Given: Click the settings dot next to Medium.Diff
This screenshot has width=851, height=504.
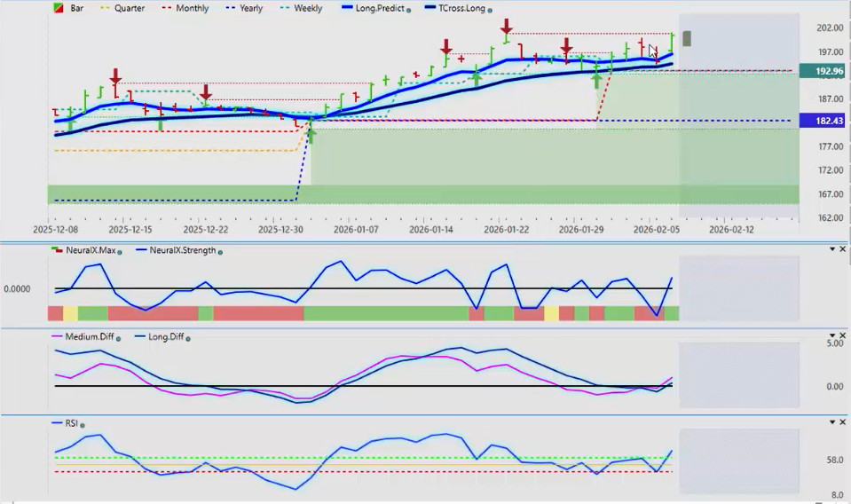Looking at the screenshot, I should tap(119, 337).
